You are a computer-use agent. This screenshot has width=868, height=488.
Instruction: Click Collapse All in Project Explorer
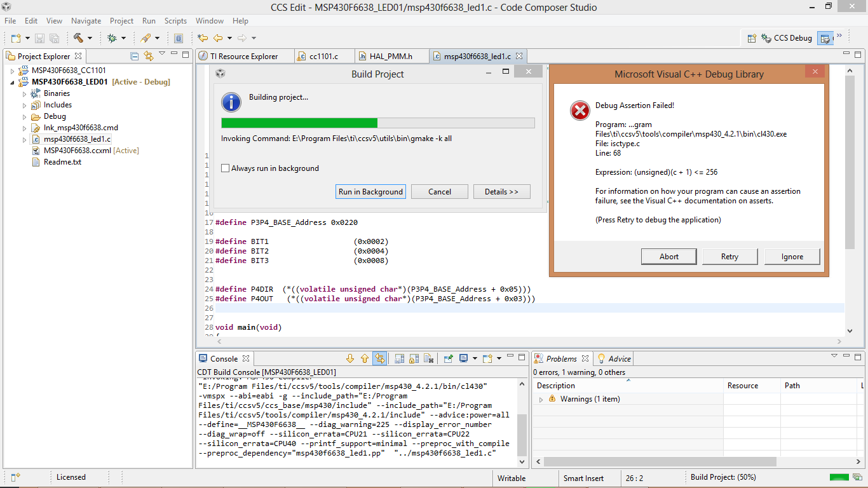click(x=134, y=56)
